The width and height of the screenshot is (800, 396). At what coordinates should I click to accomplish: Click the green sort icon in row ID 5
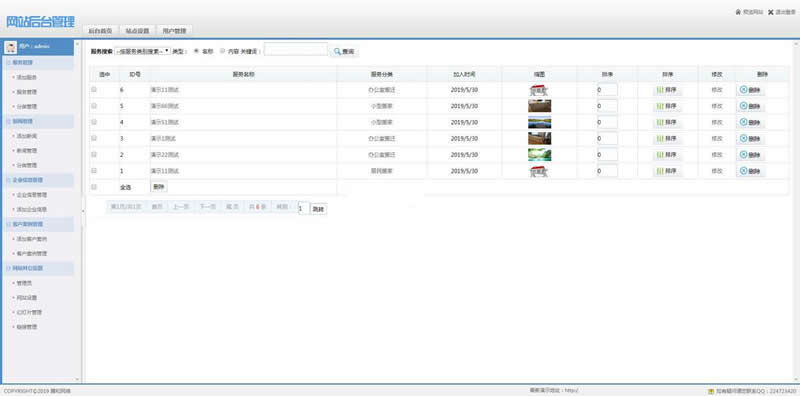[660, 106]
